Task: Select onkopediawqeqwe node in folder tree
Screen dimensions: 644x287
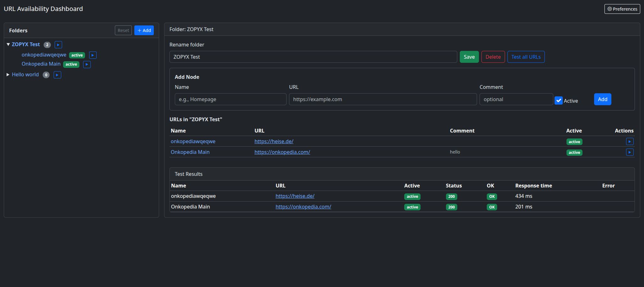Action: point(44,55)
